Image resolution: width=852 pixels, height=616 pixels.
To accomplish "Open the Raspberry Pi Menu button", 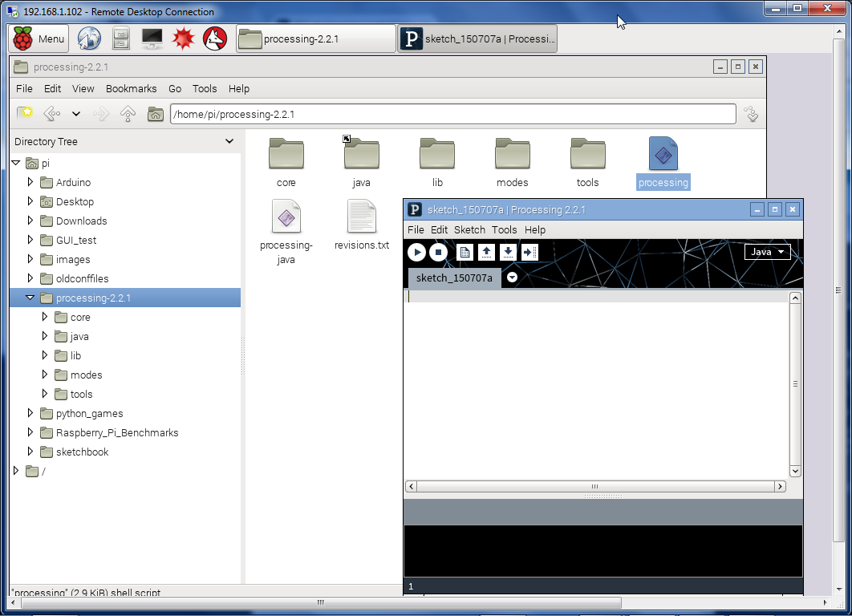I will click(x=39, y=38).
